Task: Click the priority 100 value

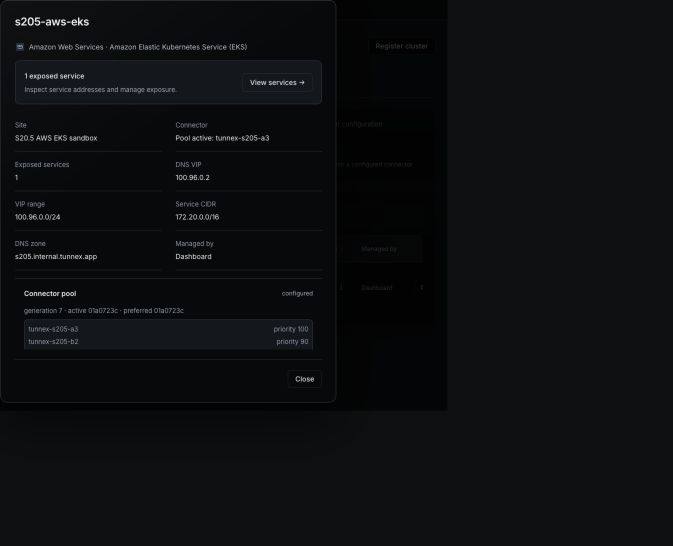Action: coord(291,329)
